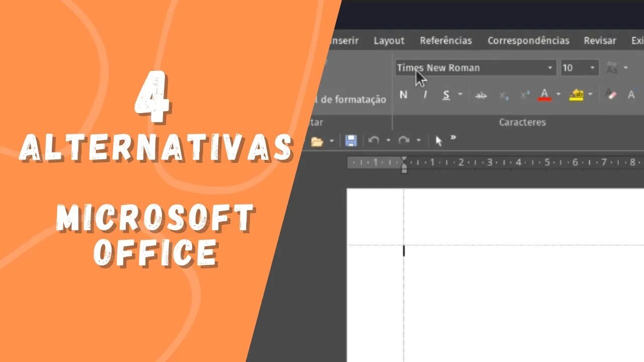Open the Revisar ribbon tab
The height and width of the screenshot is (362, 644).
[x=600, y=41]
